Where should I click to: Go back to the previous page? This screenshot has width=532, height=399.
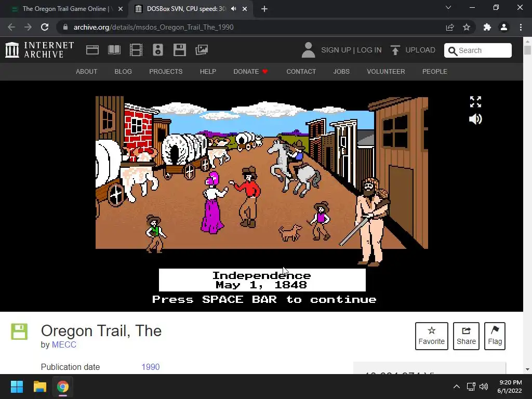(11, 27)
